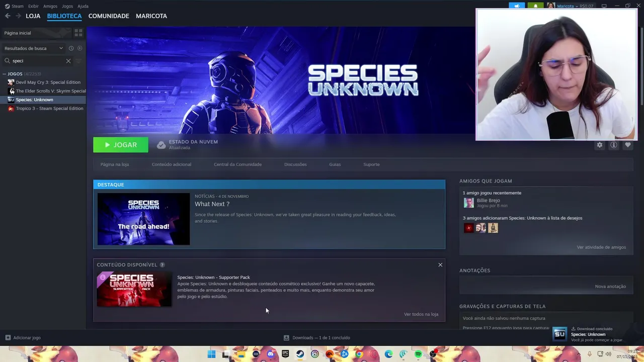Open Guias tab

(x=335, y=164)
